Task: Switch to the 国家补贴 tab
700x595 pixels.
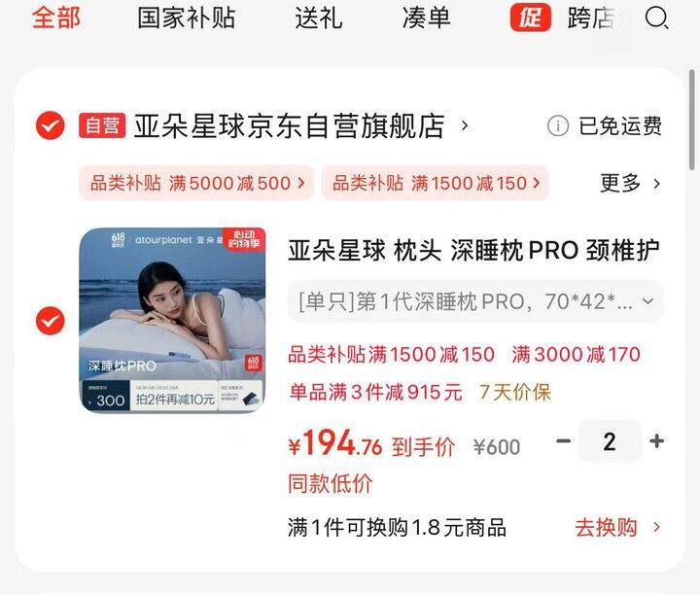Action: click(186, 18)
